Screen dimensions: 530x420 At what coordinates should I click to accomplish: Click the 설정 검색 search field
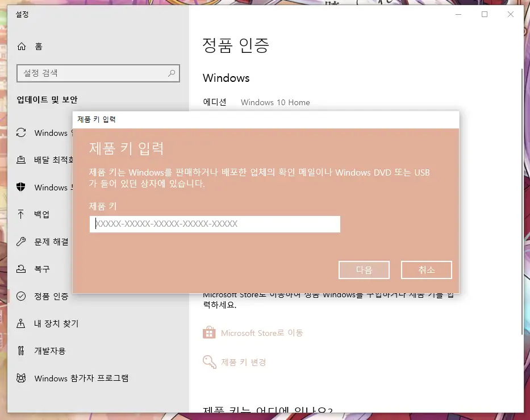click(98, 73)
